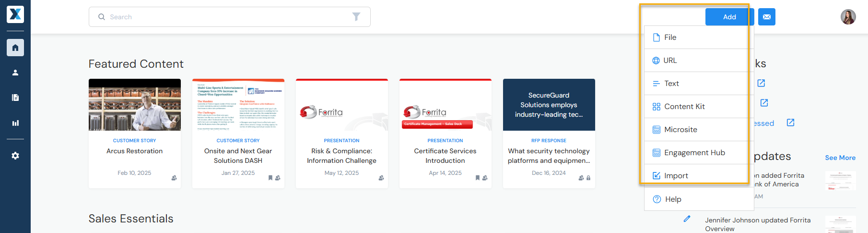Click the external link icon beside 'essed'
868x233 pixels.
(791, 123)
